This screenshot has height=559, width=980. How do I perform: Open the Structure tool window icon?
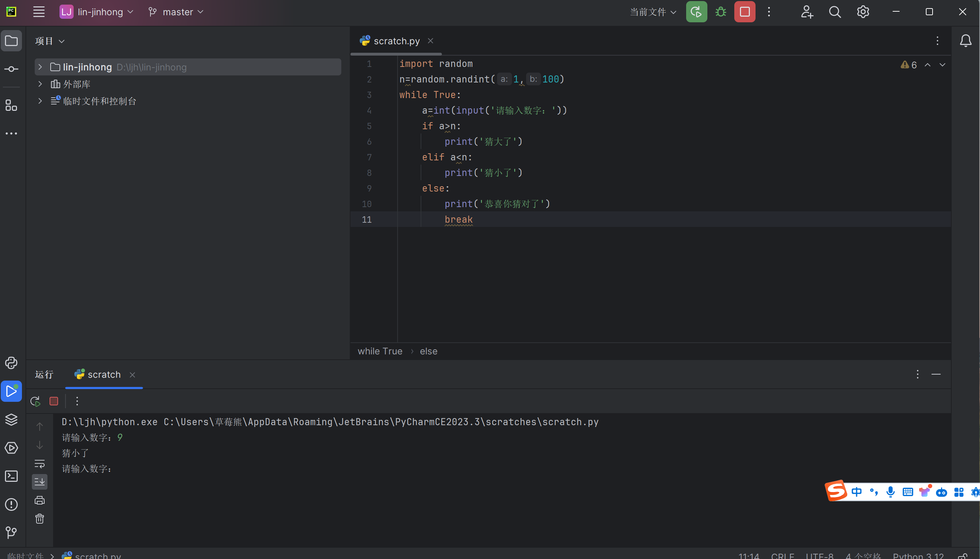point(11,105)
